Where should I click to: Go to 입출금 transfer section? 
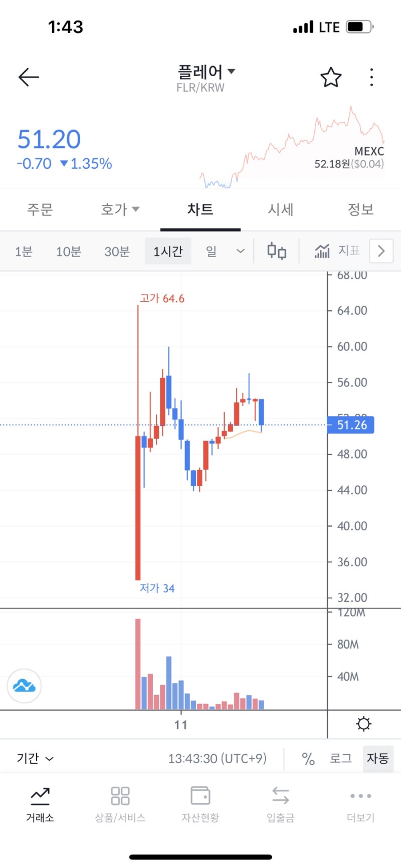click(x=280, y=804)
